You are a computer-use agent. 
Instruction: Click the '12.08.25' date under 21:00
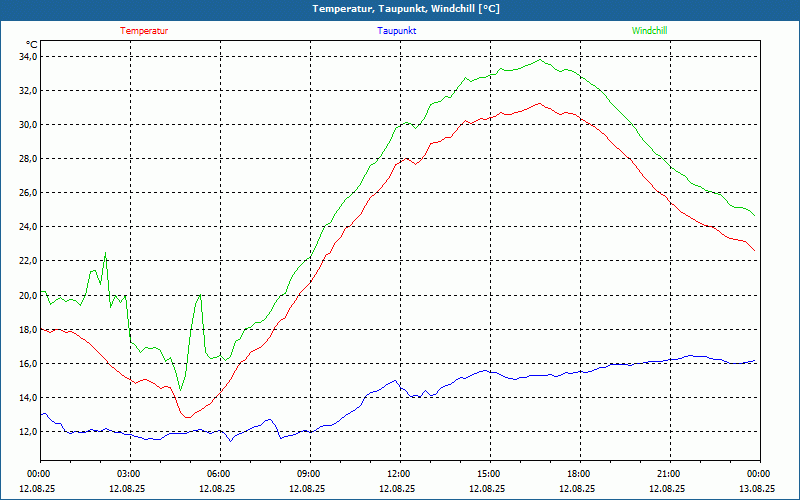667,488
